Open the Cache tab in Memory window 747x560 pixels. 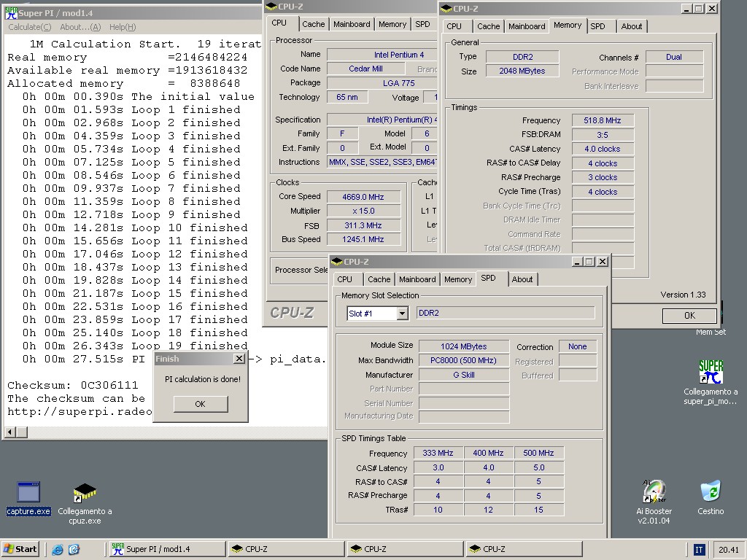(x=488, y=26)
